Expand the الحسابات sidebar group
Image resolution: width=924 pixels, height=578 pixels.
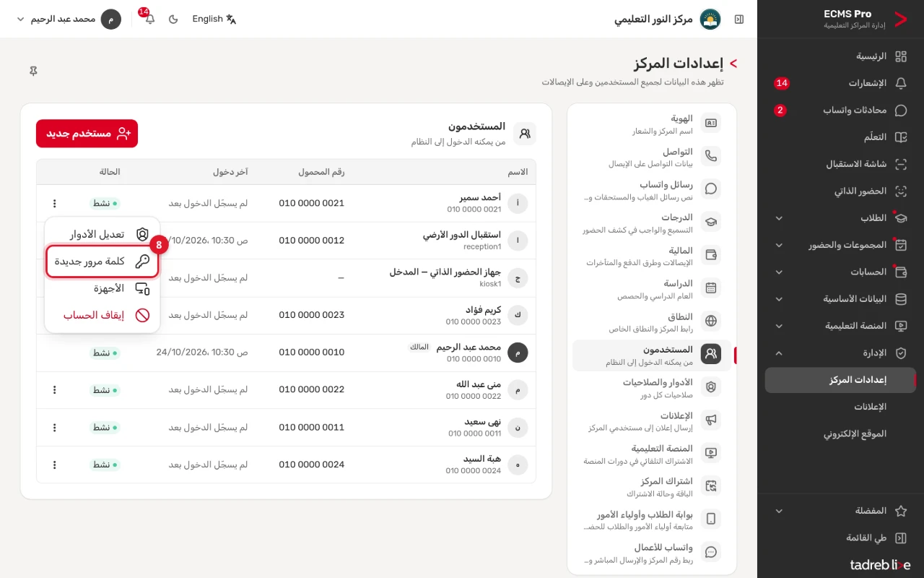(x=840, y=272)
